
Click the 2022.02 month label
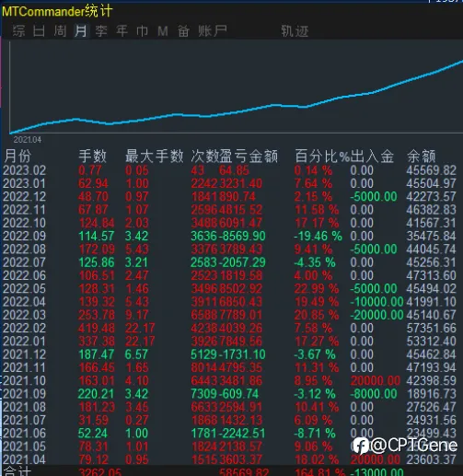pos(24,328)
